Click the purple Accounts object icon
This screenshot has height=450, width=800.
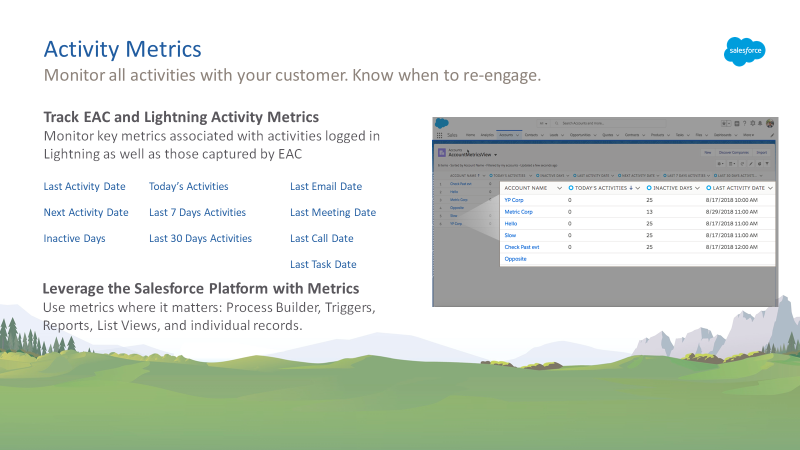442,153
